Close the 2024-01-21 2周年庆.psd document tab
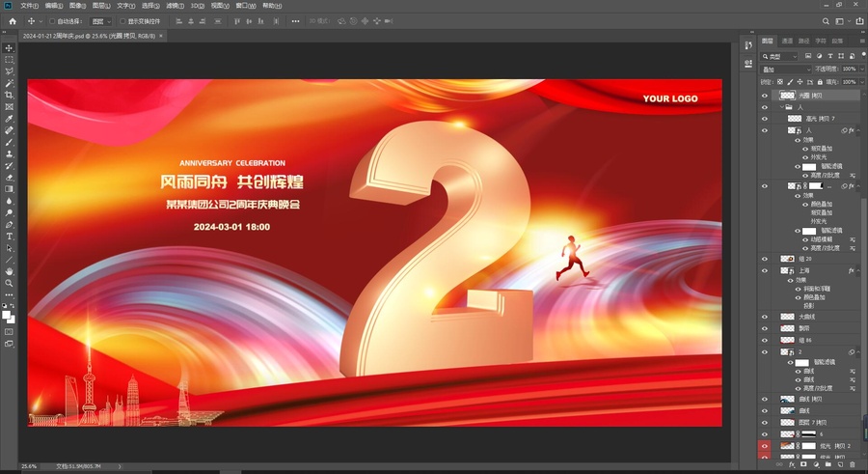The height and width of the screenshot is (474, 868). click(x=161, y=36)
